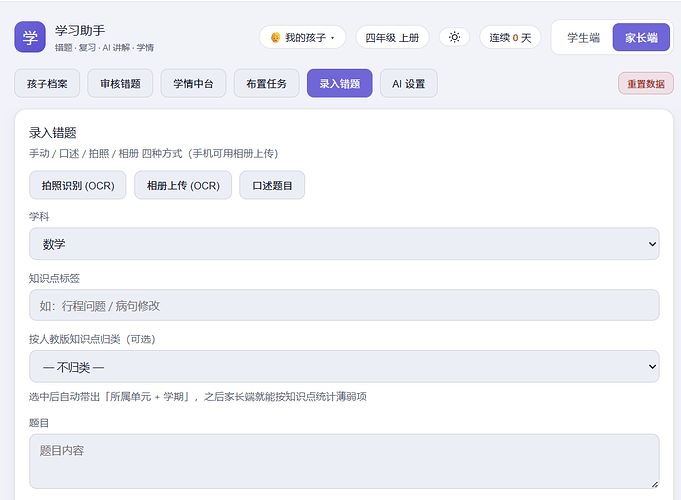The width and height of the screenshot is (681, 500).
Task: Click 拍照识别 (OCR) button
Action: 78,185
